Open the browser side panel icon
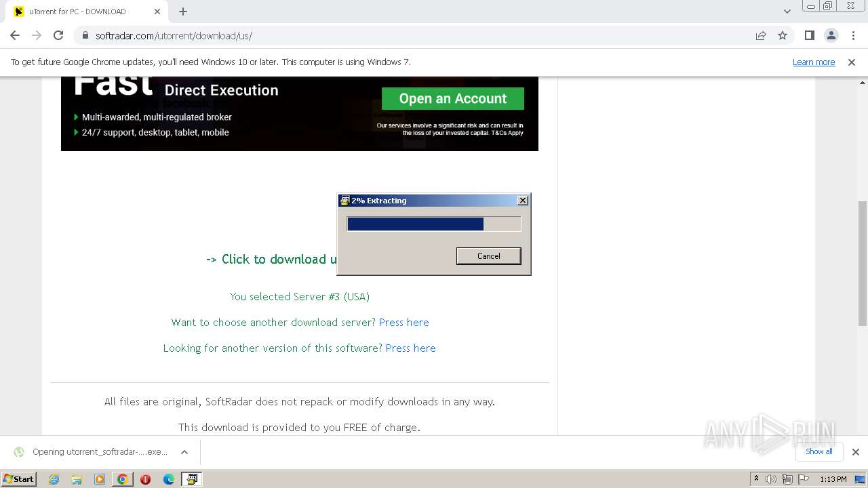The width and height of the screenshot is (868, 488). (x=809, y=35)
